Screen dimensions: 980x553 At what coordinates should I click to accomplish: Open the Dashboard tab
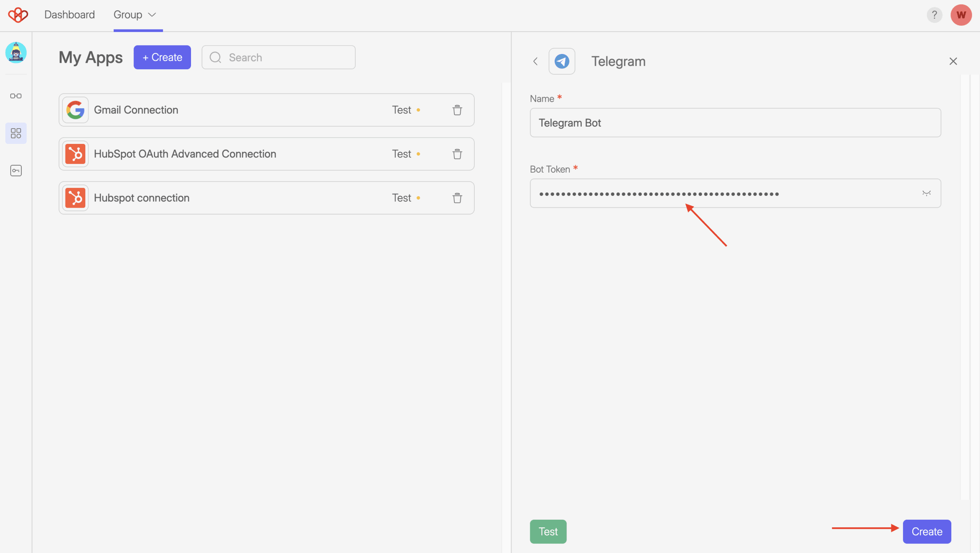tap(69, 15)
